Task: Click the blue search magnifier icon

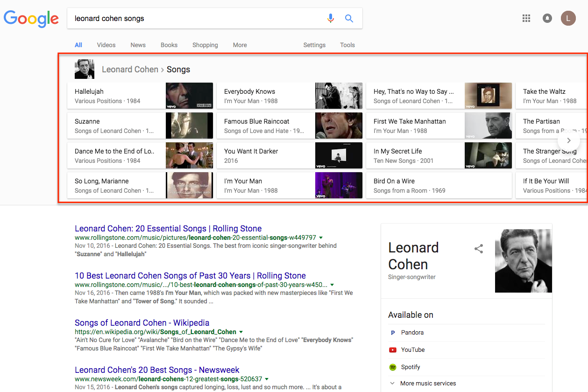Action: tap(349, 19)
